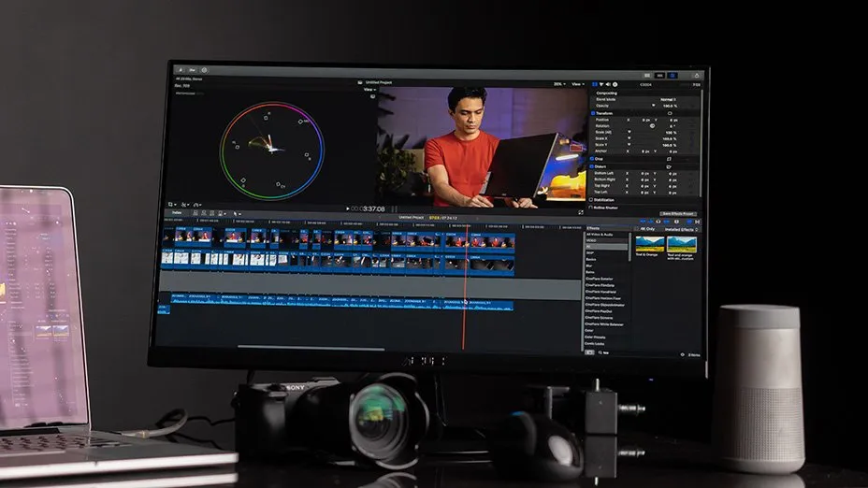Click the Transform onscreen controls icon

670,113
